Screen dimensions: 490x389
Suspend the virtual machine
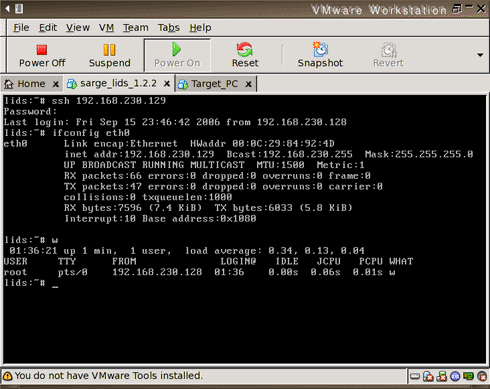109,55
